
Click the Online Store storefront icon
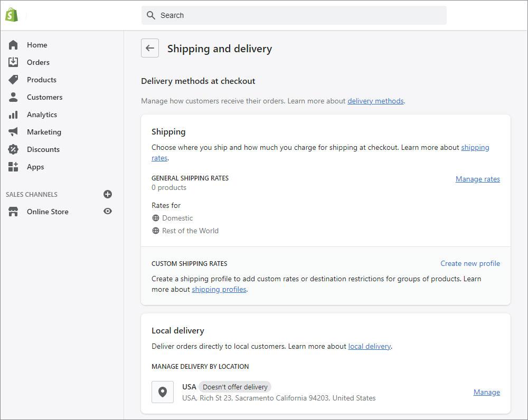(13, 212)
